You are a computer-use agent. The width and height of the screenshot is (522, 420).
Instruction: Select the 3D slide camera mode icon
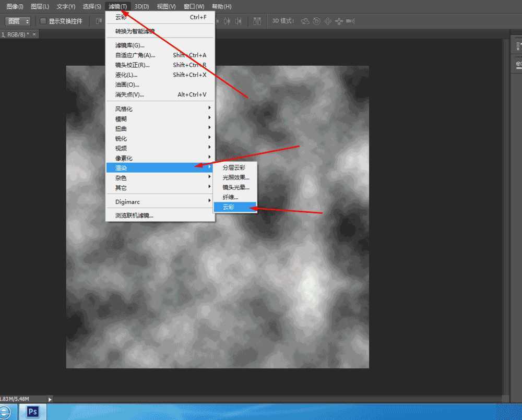(338, 21)
